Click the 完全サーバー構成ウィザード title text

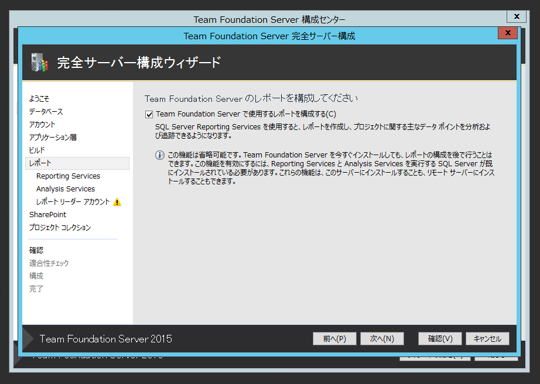pos(139,62)
